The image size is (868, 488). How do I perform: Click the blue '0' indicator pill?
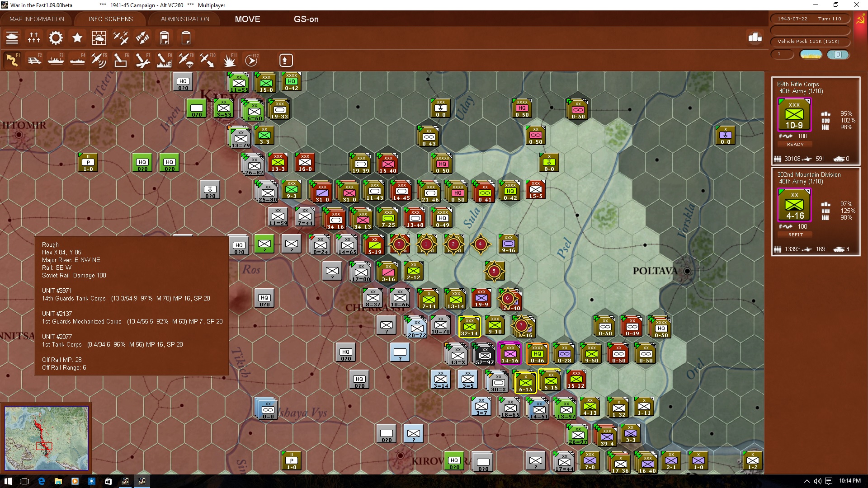tap(838, 54)
